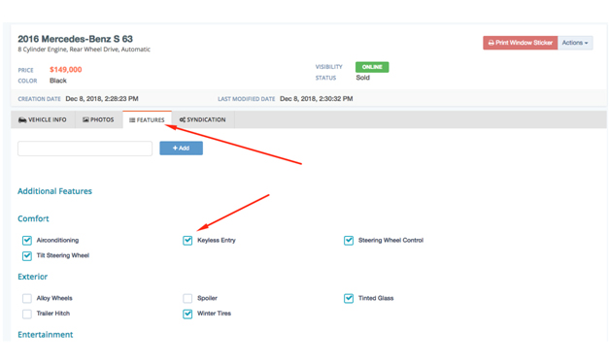The height and width of the screenshot is (364, 610).
Task: Click the Black color value
Action: (x=58, y=81)
